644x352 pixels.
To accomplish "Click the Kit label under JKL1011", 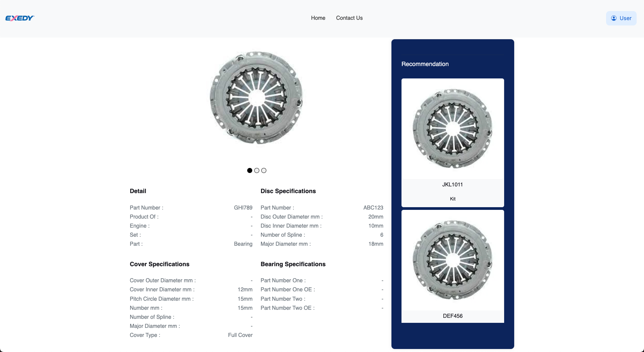I will click(452, 199).
